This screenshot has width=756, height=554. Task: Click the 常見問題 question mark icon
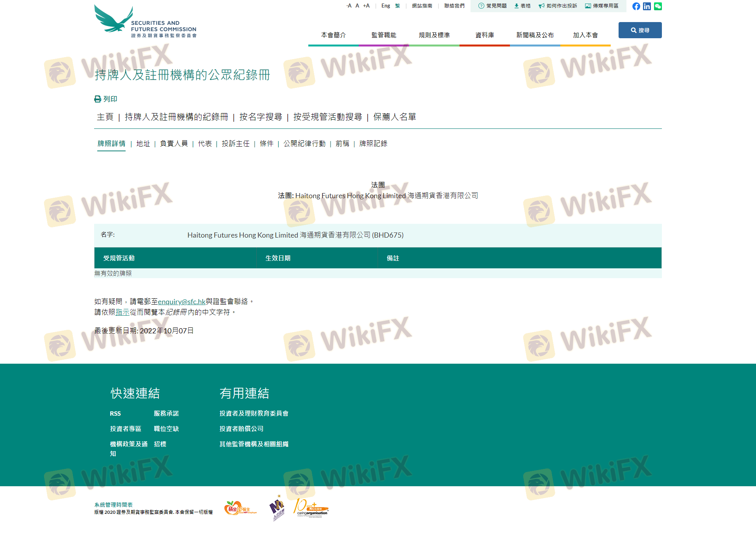[x=481, y=6]
